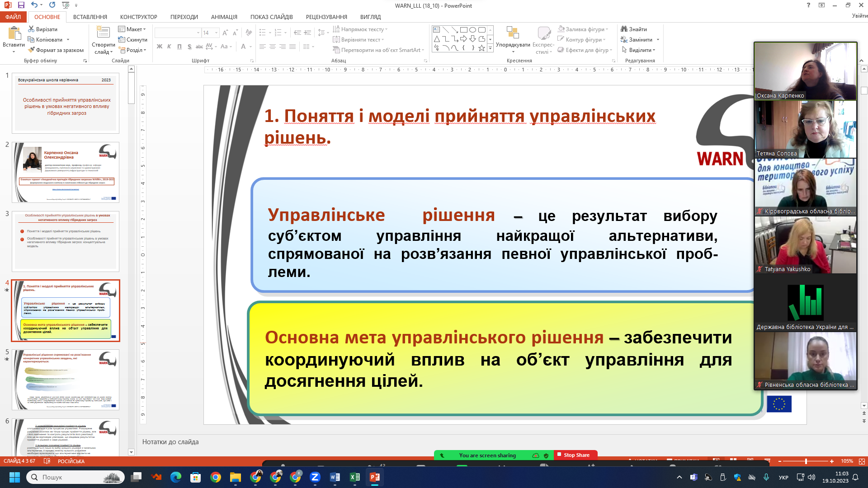Click the zoom out minus button

[780, 461]
